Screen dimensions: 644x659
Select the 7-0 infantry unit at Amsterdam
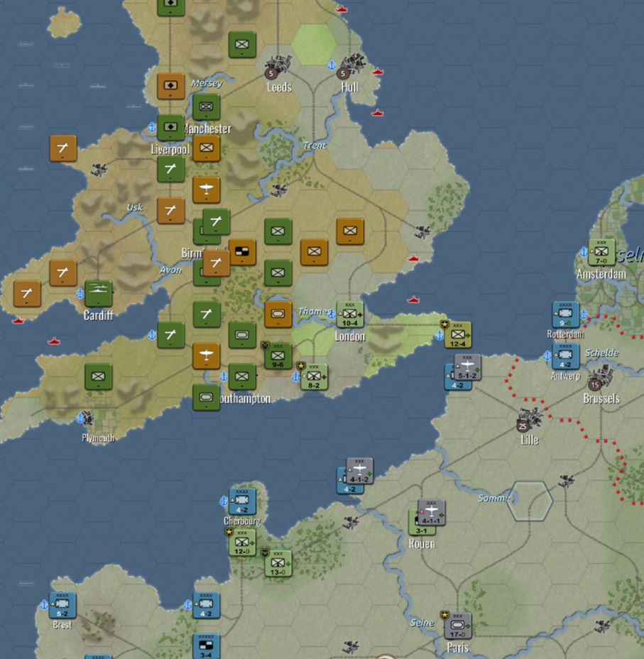601,252
